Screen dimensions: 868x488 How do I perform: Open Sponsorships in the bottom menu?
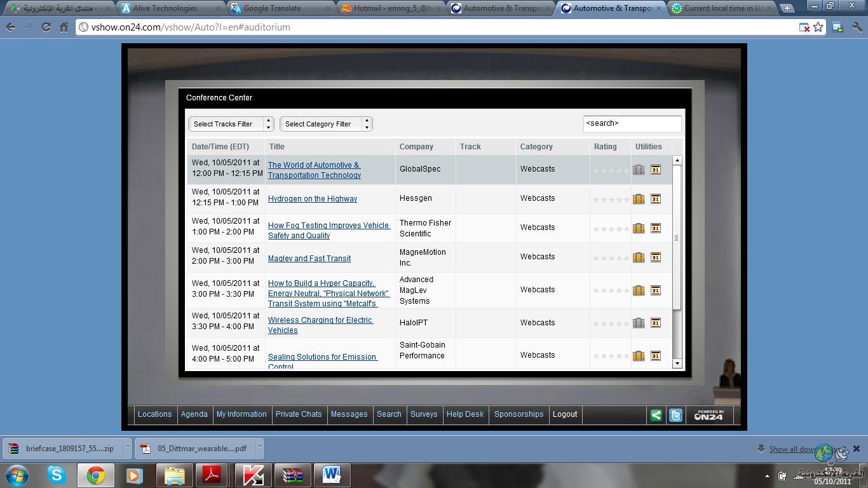[x=519, y=414]
